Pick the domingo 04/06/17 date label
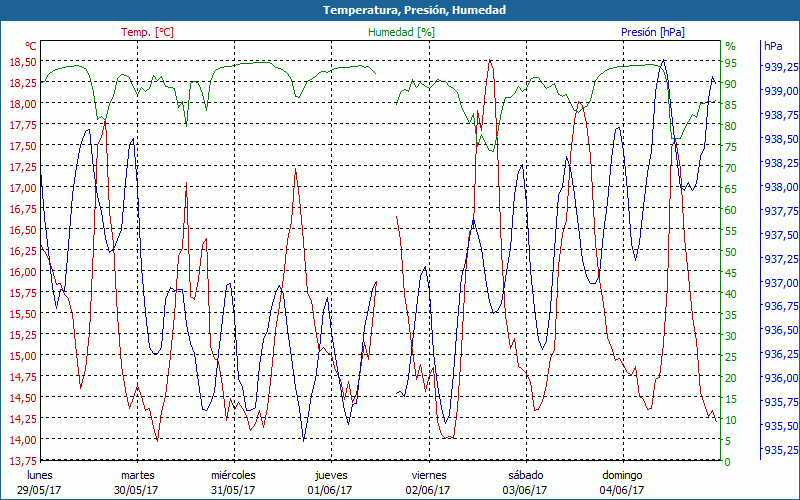This screenshot has width=800, height=500. tap(621, 482)
